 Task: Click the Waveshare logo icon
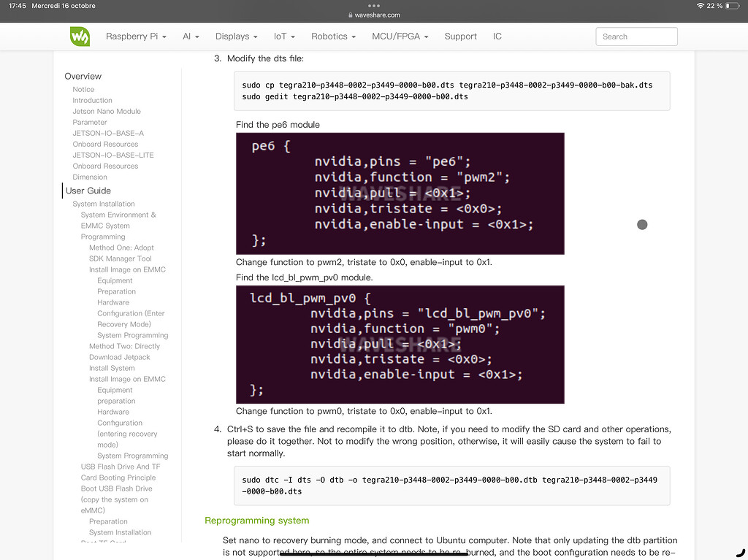click(80, 36)
